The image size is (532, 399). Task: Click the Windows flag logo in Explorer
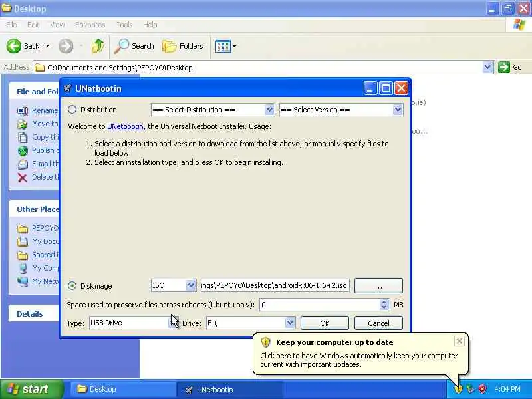point(519,25)
